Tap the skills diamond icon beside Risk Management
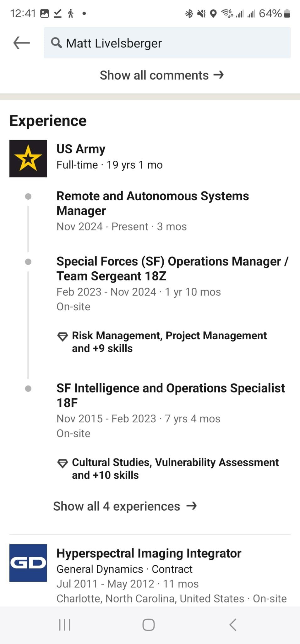Viewport: 300px width, 644px height. [63, 336]
